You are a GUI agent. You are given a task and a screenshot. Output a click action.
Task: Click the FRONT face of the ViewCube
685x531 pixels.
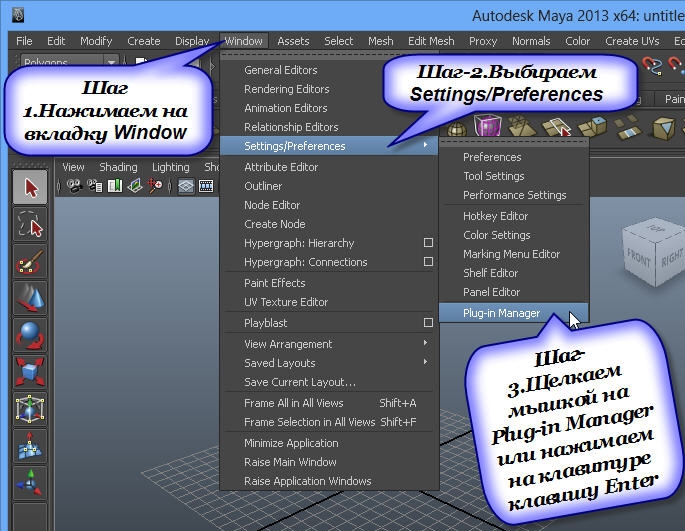[x=639, y=258]
